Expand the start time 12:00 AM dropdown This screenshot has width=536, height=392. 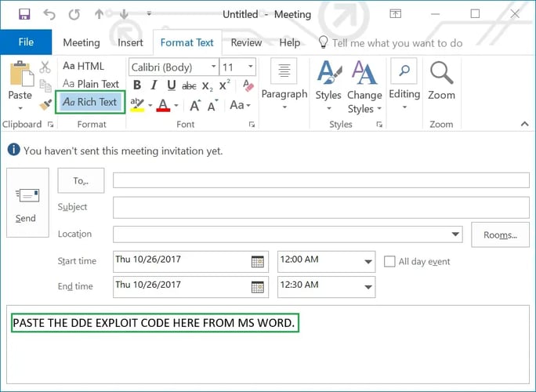[x=368, y=262]
